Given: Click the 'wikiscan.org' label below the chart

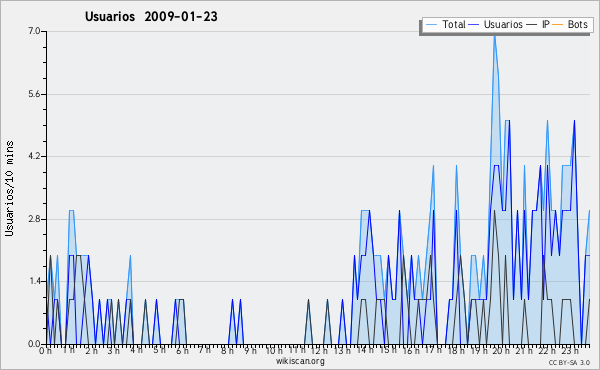Looking at the screenshot, I should pos(300,361).
